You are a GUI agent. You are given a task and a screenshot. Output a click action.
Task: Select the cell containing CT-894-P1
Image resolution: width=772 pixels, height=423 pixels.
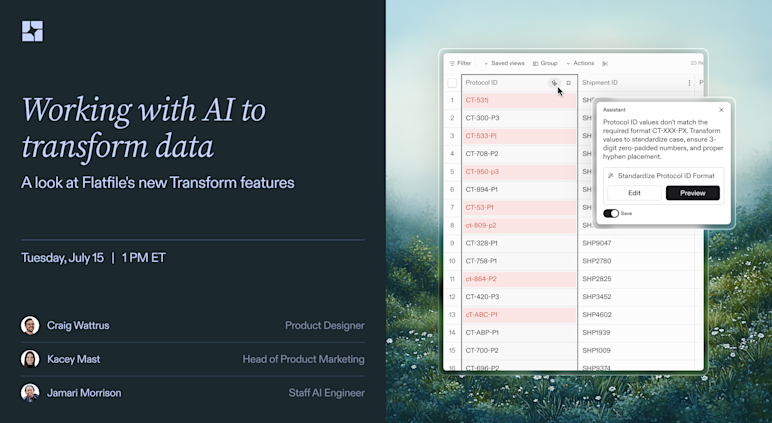pos(519,190)
